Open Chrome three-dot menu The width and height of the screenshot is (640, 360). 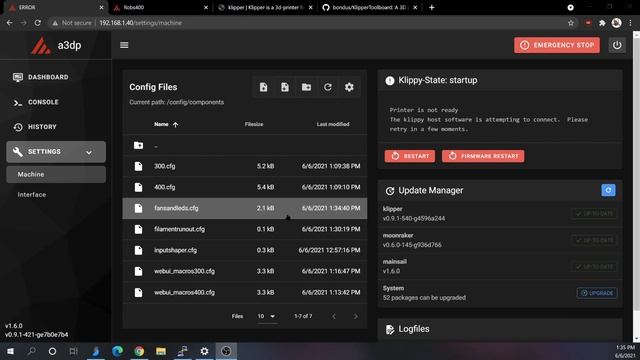630,23
